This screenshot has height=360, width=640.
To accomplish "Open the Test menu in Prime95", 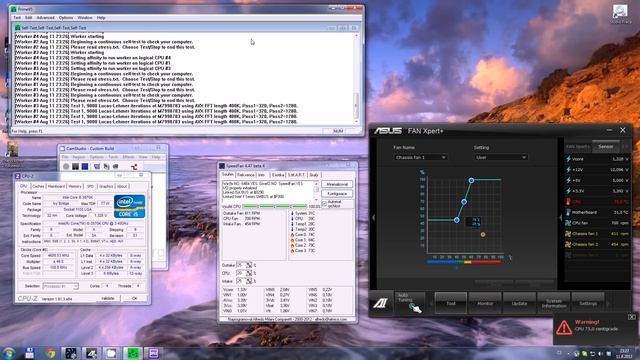I will (17, 18).
